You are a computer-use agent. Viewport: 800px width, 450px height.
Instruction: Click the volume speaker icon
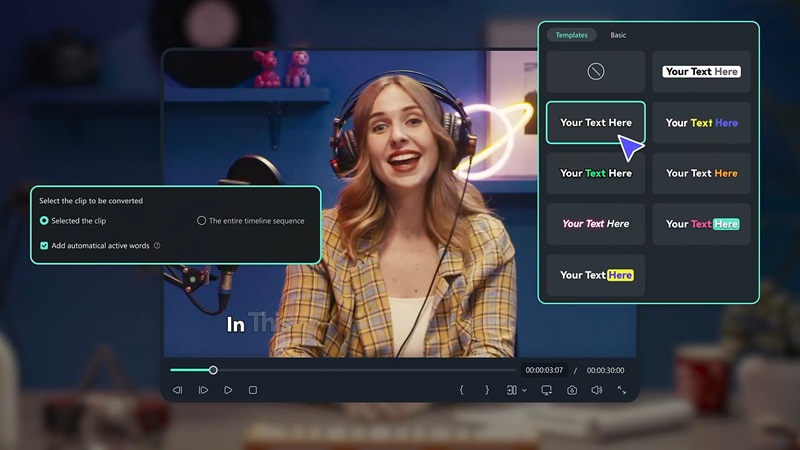click(596, 390)
